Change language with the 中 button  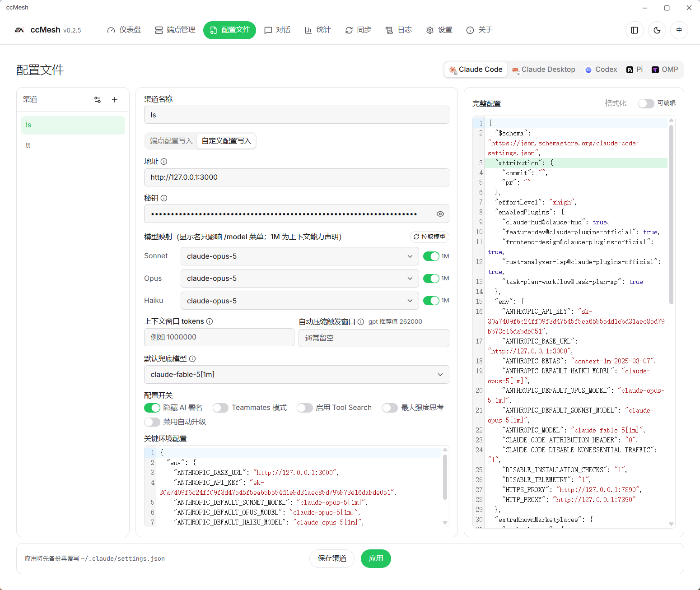[x=679, y=30]
